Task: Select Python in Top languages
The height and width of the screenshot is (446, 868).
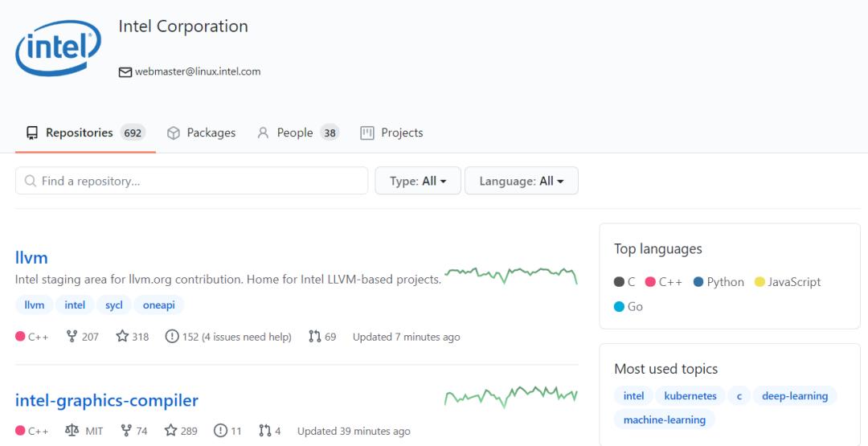Action: coord(719,281)
